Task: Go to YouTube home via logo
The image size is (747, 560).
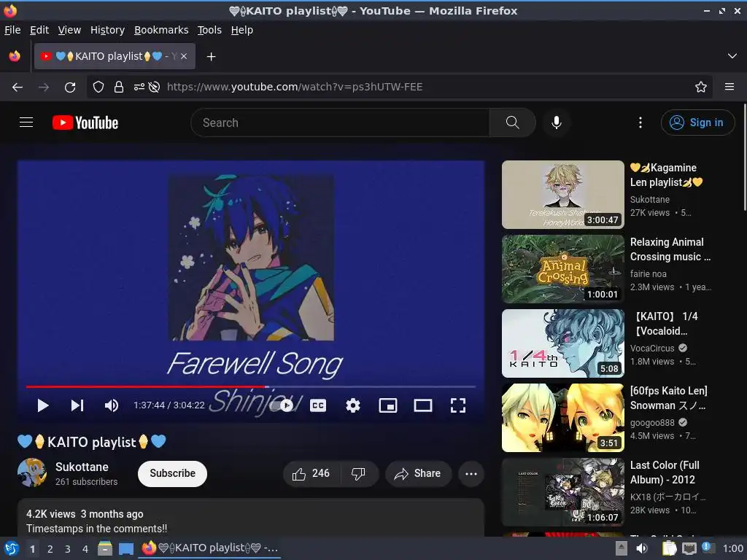Action: pyautogui.click(x=85, y=122)
